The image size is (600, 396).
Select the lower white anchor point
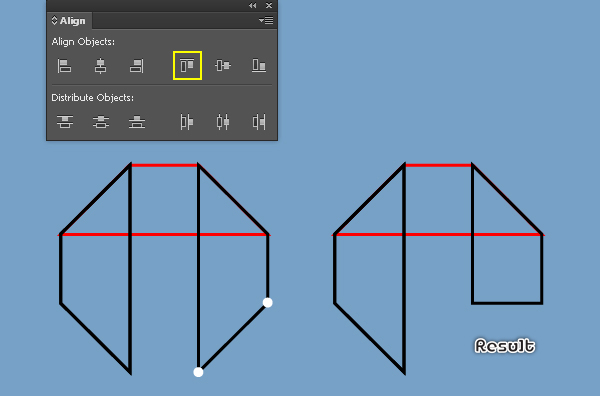pyautogui.click(x=198, y=372)
